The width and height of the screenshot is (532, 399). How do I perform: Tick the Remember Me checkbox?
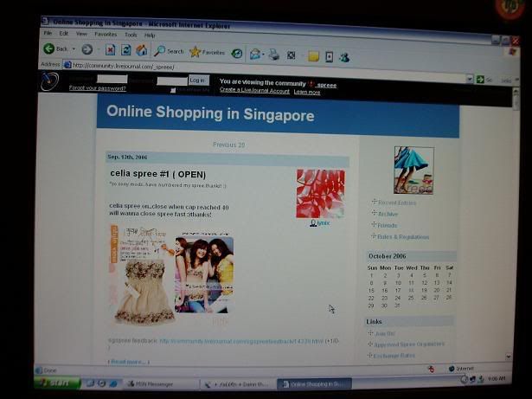pos(173,90)
